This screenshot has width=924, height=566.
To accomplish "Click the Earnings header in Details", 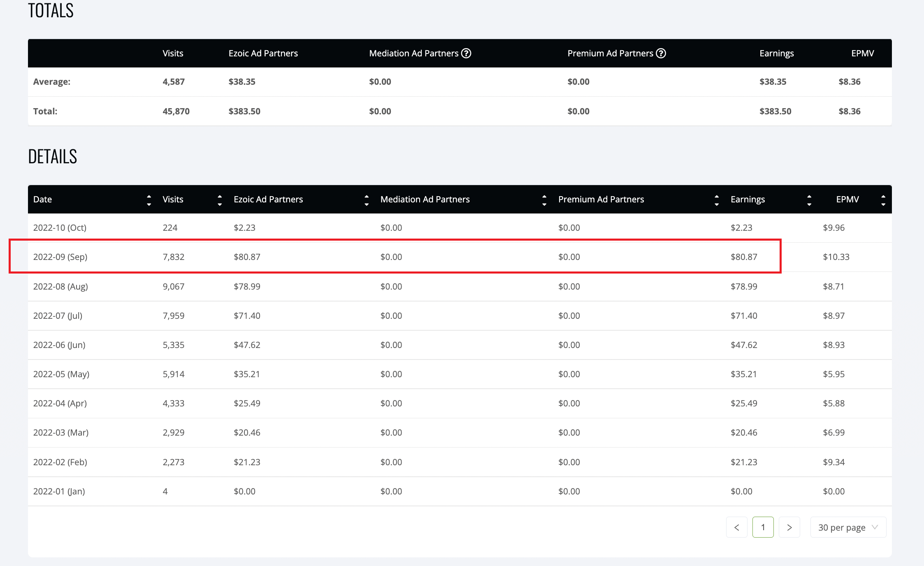I will pos(748,199).
